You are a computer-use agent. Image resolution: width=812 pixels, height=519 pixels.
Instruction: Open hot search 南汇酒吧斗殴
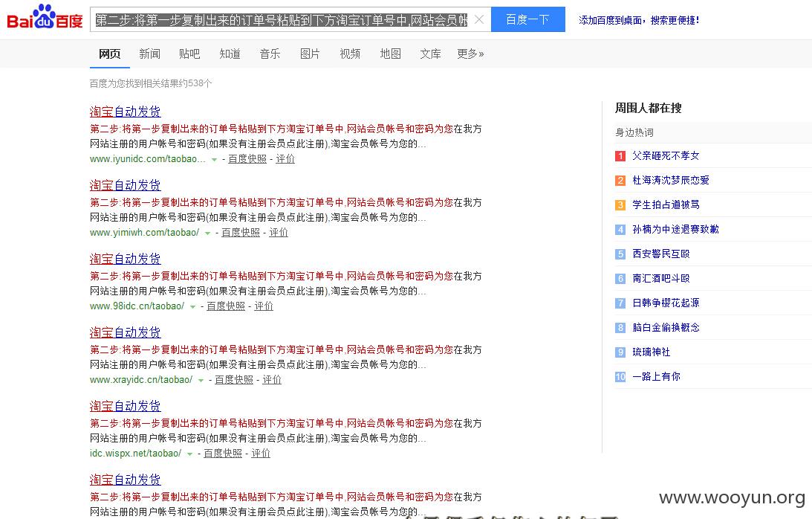(660, 278)
